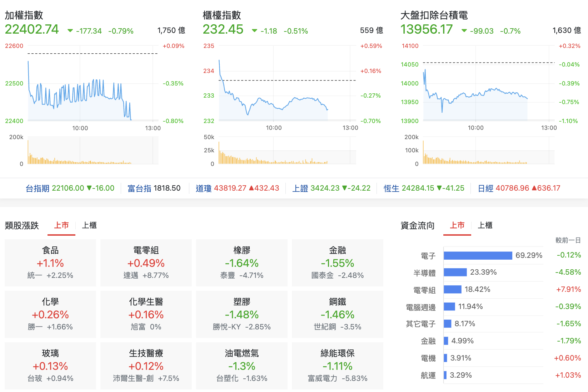Click the down arrow beside -1.18
This screenshot has height=392, width=588.
[254, 31]
